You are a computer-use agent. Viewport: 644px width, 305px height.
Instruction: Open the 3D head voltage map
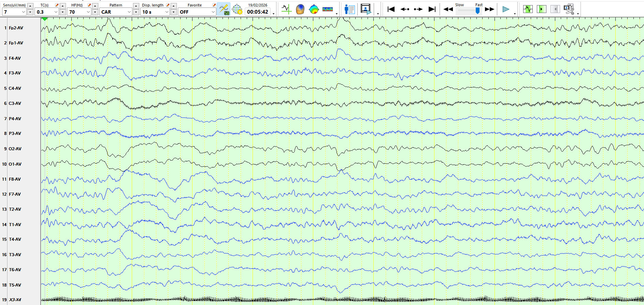(x=300, y=9)
